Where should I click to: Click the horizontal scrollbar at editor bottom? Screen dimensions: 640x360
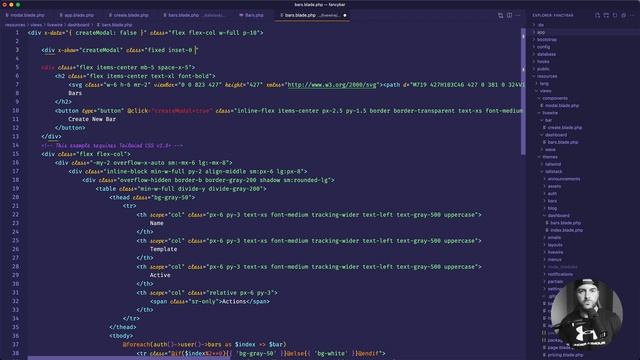pyautogui.click(x=129, y=358)
